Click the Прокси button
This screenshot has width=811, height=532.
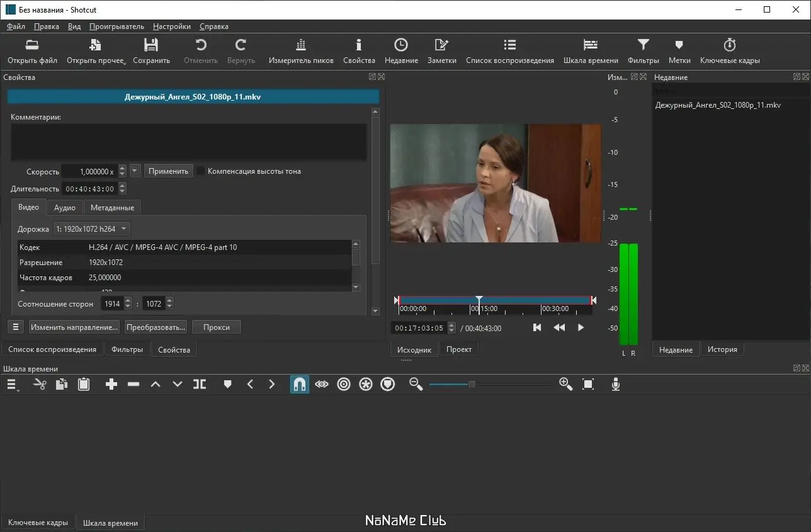pyautogui.click(x=217, y=327)
